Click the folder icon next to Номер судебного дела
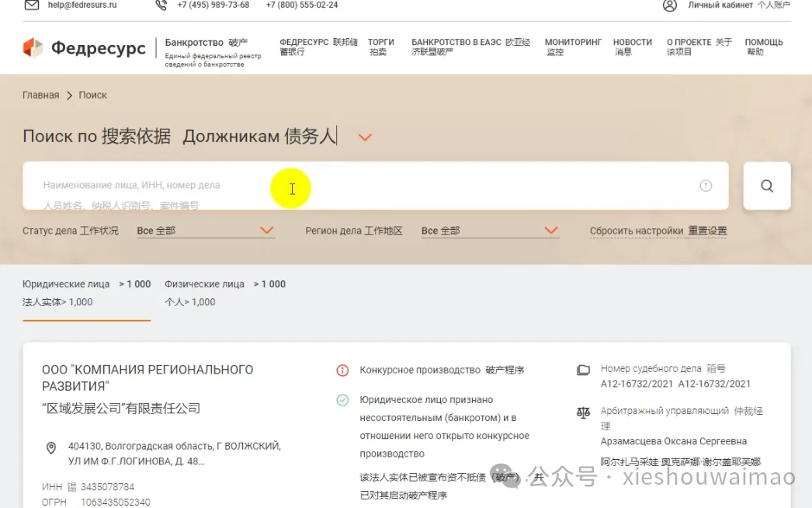The image size is (812, 508). point(583,370)
